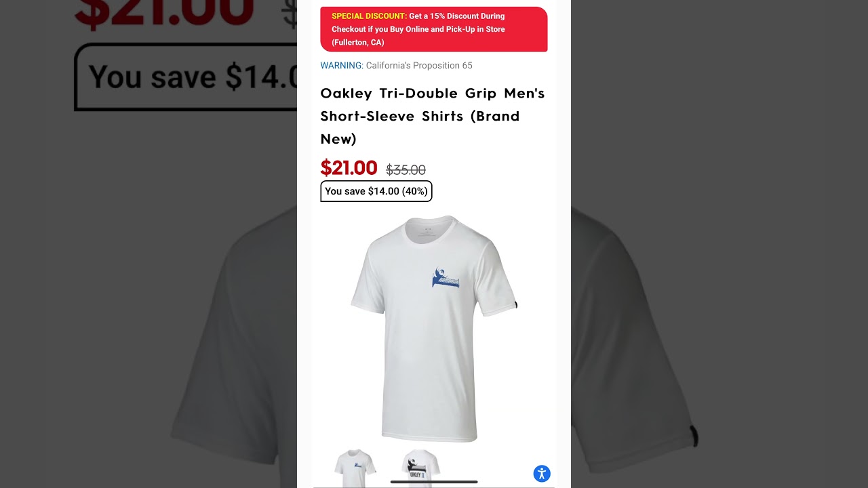Tap the blue chest graphic on shirt
Image resolution: width=868 pixels, height=488 pixels.
pos(446,278)
